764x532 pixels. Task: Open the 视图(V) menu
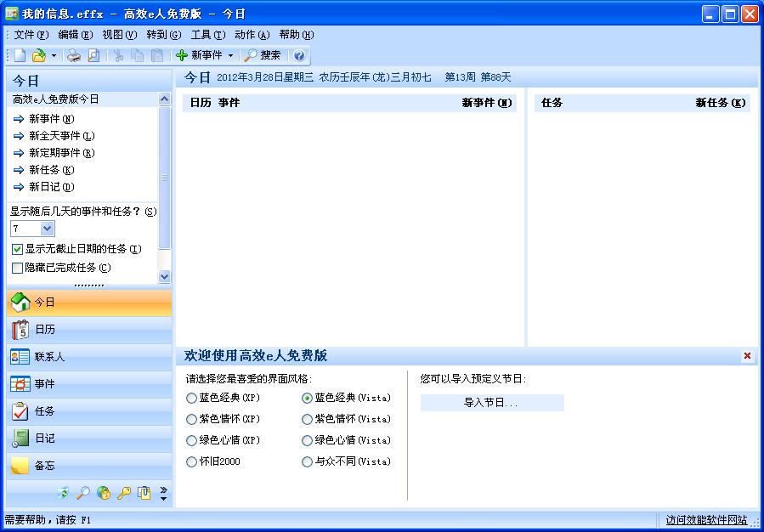[120, 35]
